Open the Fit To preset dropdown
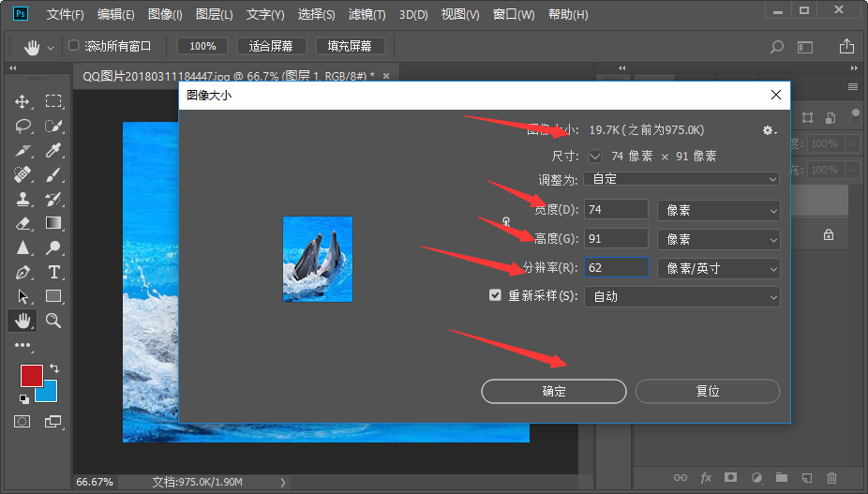Screen dimensions: 868x494 [x=681, y=179]
